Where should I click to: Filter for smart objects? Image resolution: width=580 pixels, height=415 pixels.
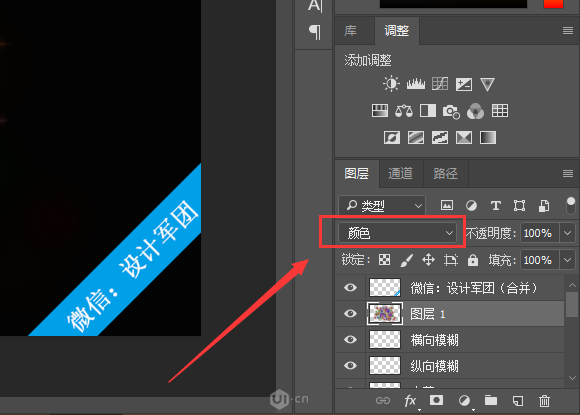544,206
